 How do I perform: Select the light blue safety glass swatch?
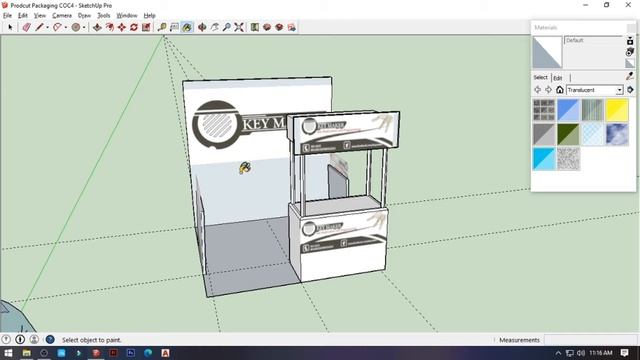(x=593, y=134)
